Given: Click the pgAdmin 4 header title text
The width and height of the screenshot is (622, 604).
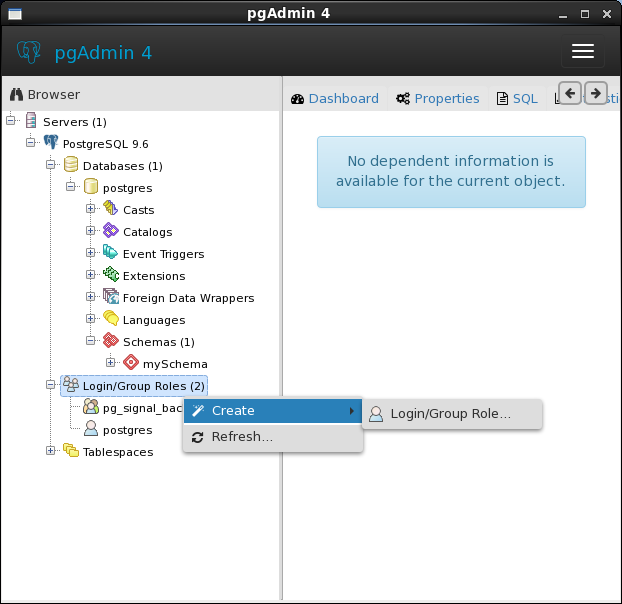Looking at the screenshot, I should [x=103, y=53].
